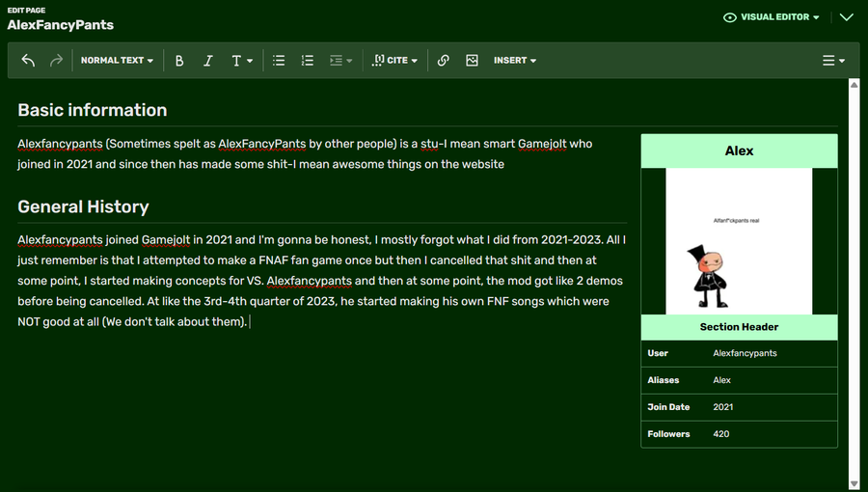Click the User value Alexfancypants
This screenshot has width=868, height=492.
click(745, 353)
